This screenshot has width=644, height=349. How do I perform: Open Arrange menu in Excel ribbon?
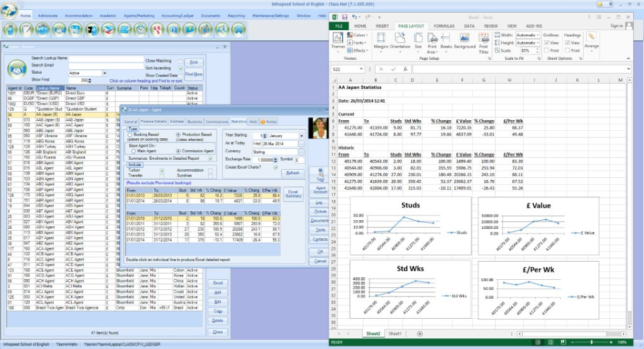[592, 41]
